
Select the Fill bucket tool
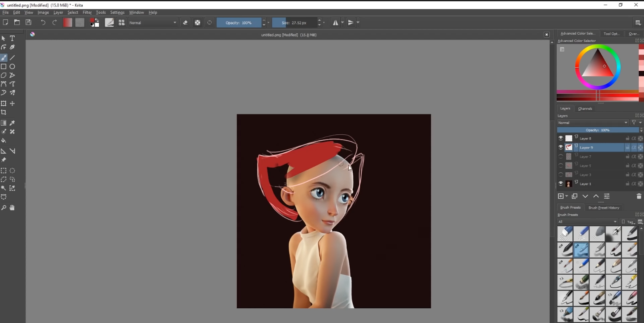(x=3, y=140)
